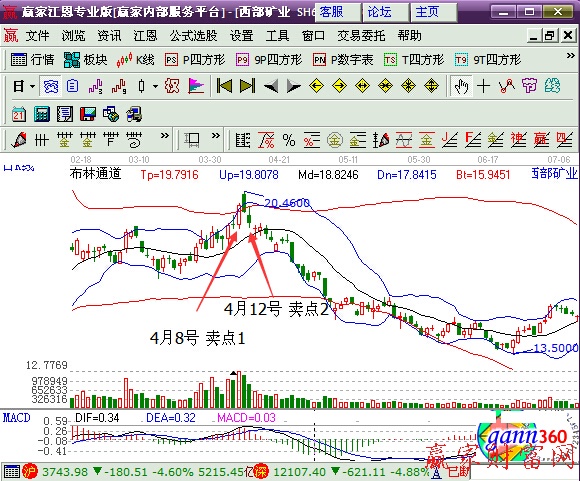The height and width of the screenshot is (481, 580).
Task: Click the computer print-transfer icon
Action: pyautogui.click(x=134, y=114)
